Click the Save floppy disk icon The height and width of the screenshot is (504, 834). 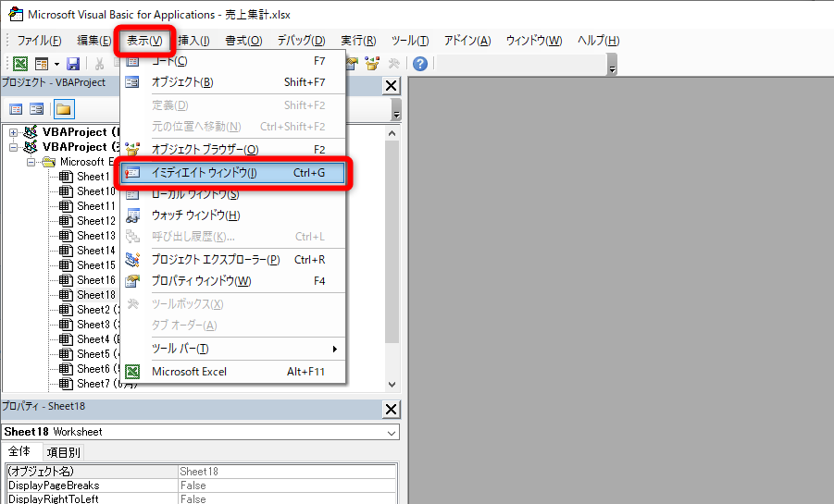tap(73, 64)
